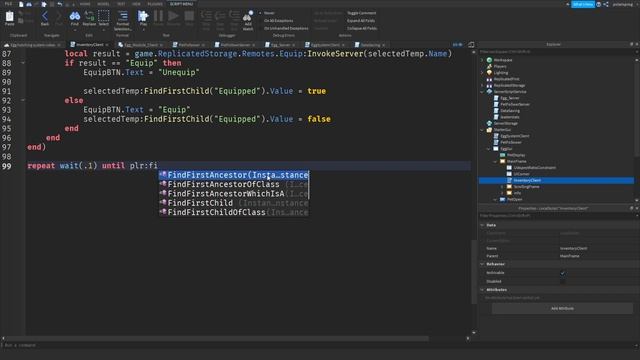Toggle the Disabled checkbox in Properties
Image resolution: width=640 pixels, height=360 pixels.
pyautogui.click(x=563, y=281)
